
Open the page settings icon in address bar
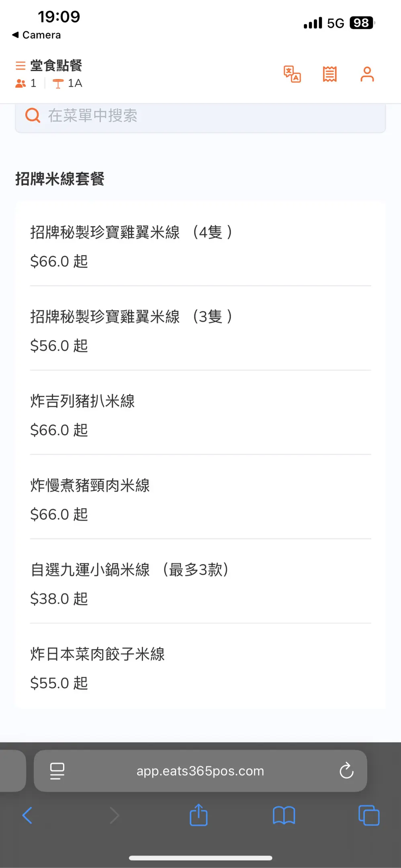tap(57, 771)
